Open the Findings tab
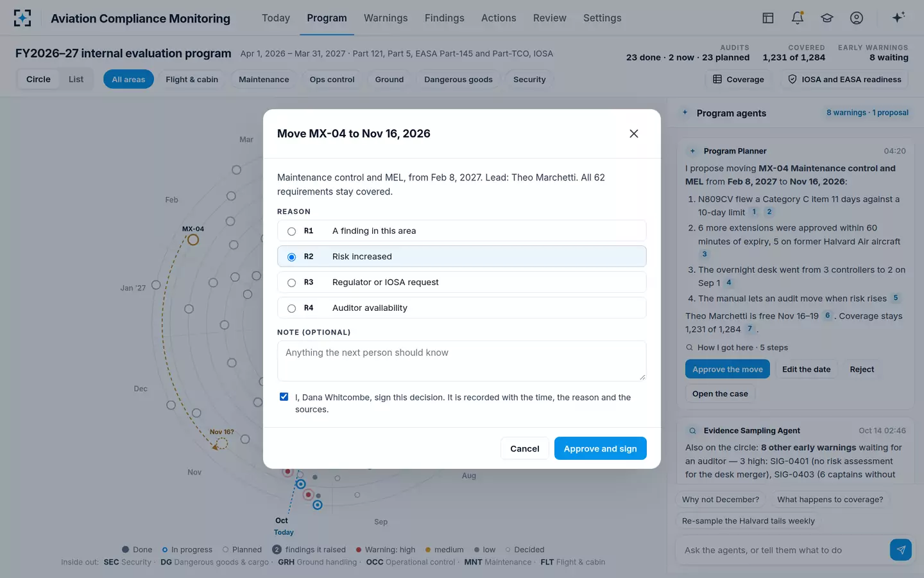The image size is (924, 578). point(445,18)
